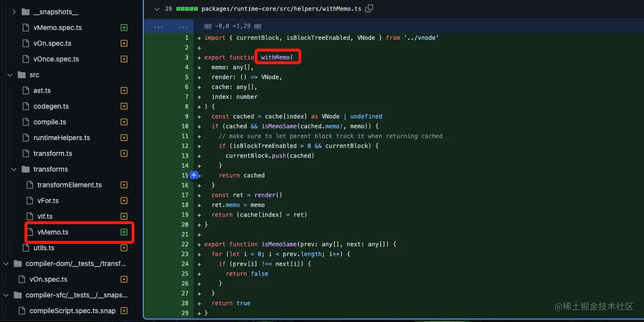Screen dimensions: 644x322
Task: Collapse the src folder
Action: [10, 75]
